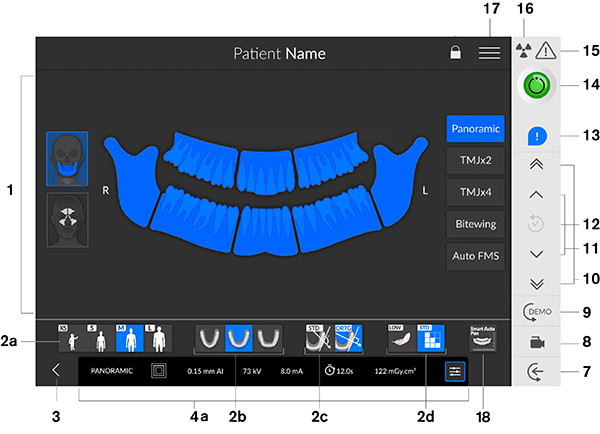Go back with the left chevron arrow
This screenshot has height=434, width=600.
(56, 370)
